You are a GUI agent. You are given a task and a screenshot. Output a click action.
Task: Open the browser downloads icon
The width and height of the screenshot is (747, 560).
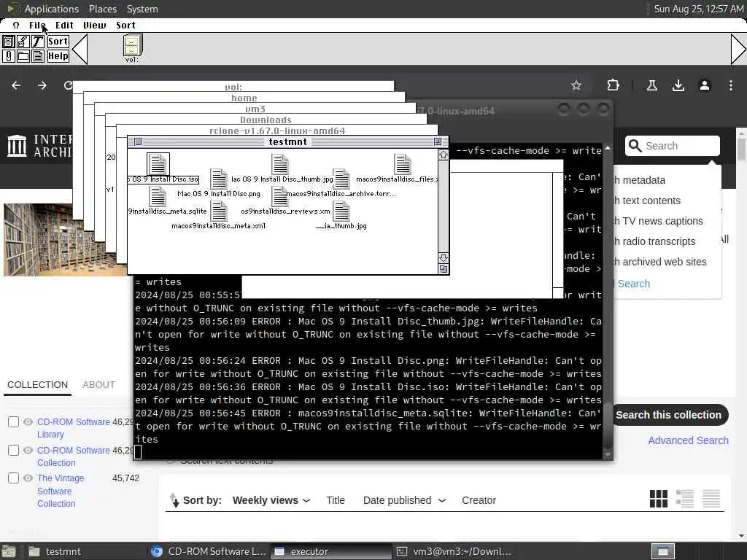678,85
